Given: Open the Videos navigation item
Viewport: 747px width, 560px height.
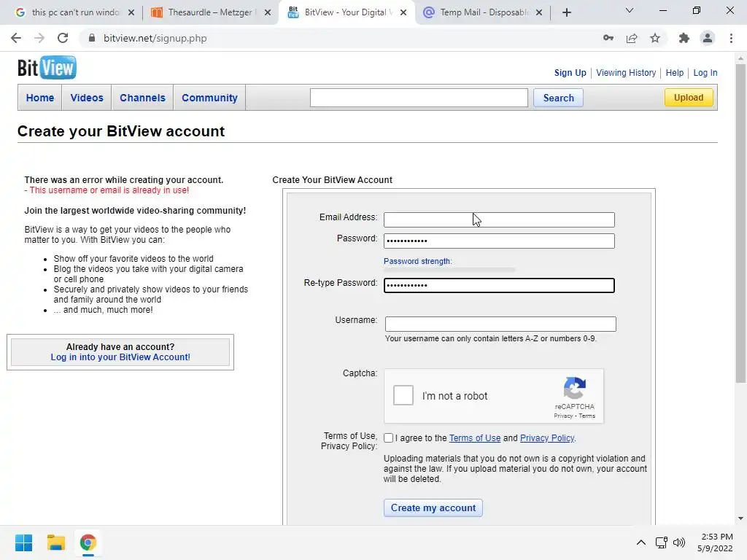Looking at the screenshot, I should (87, 98).
